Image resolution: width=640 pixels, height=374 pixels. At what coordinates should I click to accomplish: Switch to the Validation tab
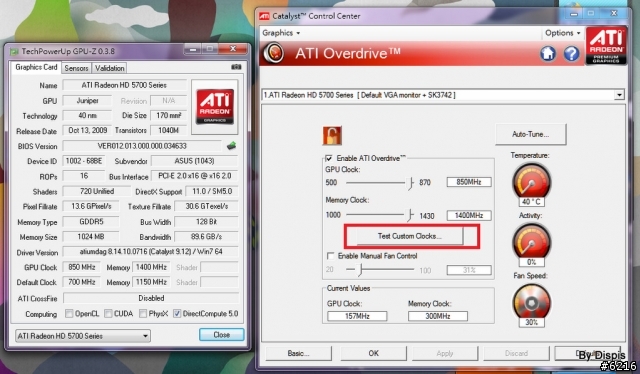click(109, 68)
